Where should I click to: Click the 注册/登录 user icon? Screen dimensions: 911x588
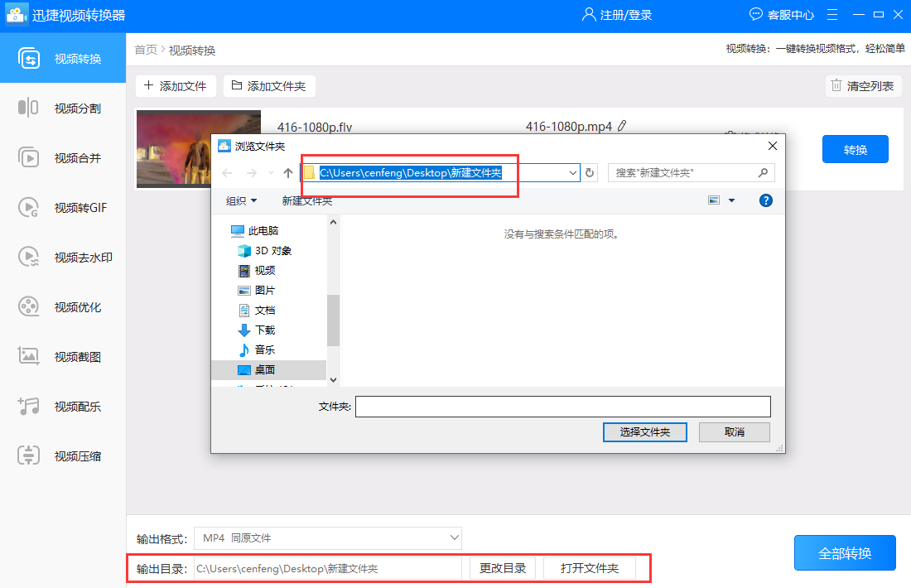(x=589, y=15)
